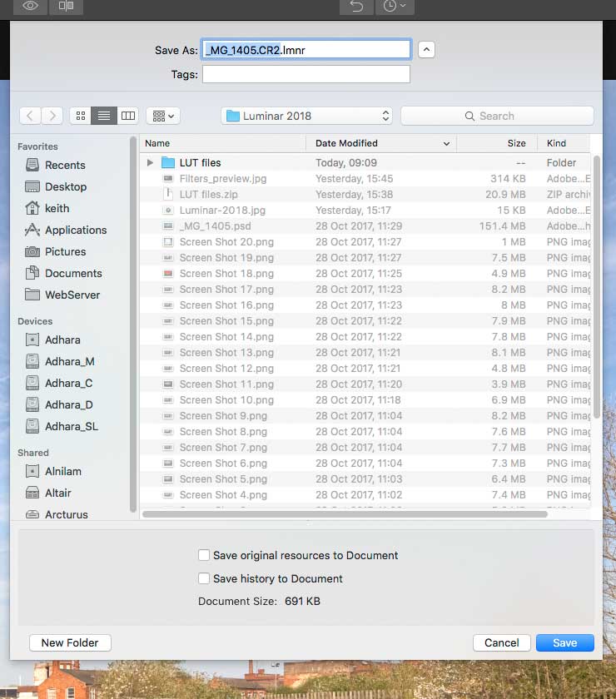The height and width of the screenshot is (699, 616).
Task: Open the item grouping dropdown
Action: click(163, 116)
